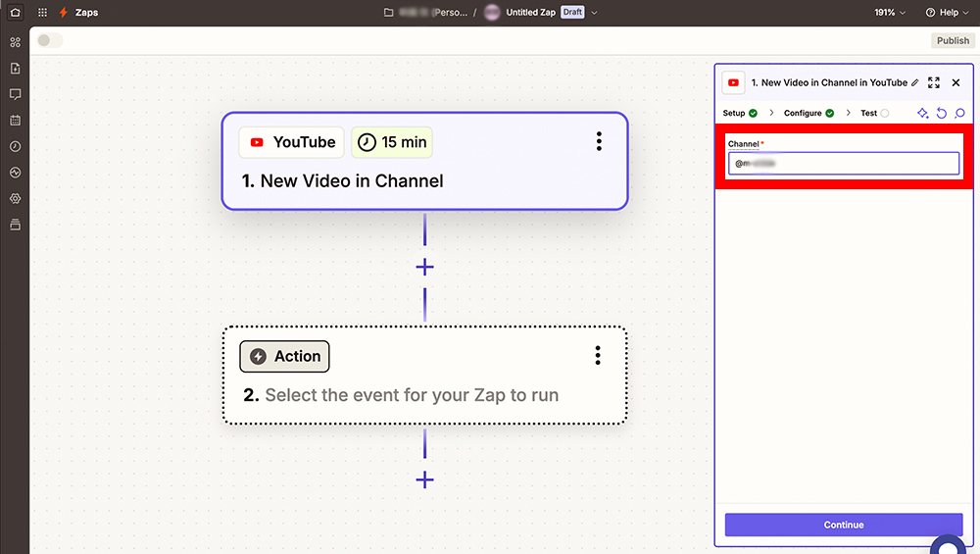Click the calendar icon in left sidebar
Screen dimensions: 980x554
(15, 121)
